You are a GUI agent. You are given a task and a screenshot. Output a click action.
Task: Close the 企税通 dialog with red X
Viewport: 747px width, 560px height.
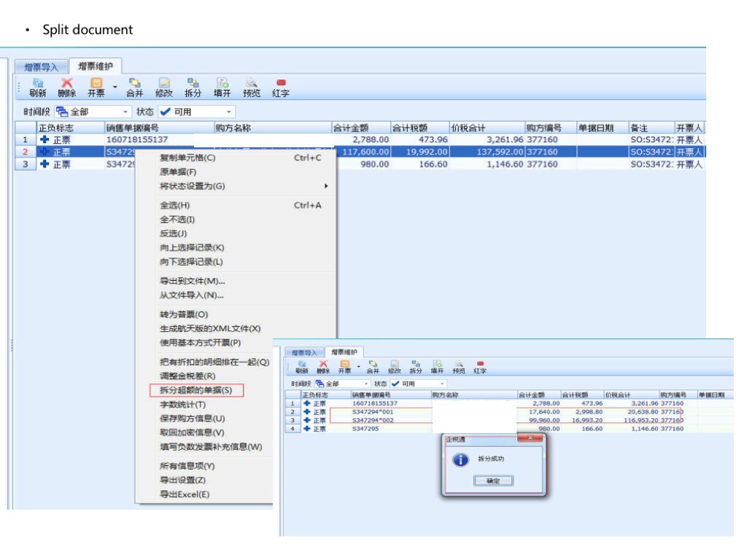point(529,437)
